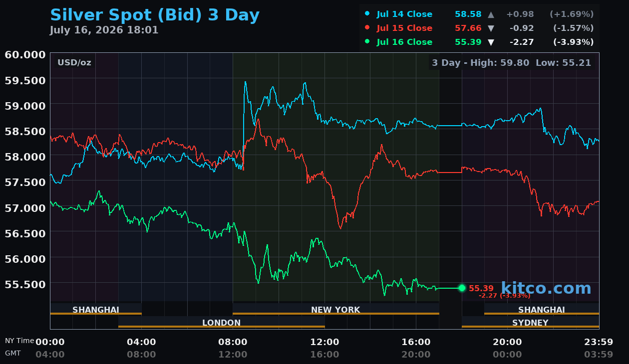Click the LONDON session bar
629x364 pixels.
pos(222,322)
